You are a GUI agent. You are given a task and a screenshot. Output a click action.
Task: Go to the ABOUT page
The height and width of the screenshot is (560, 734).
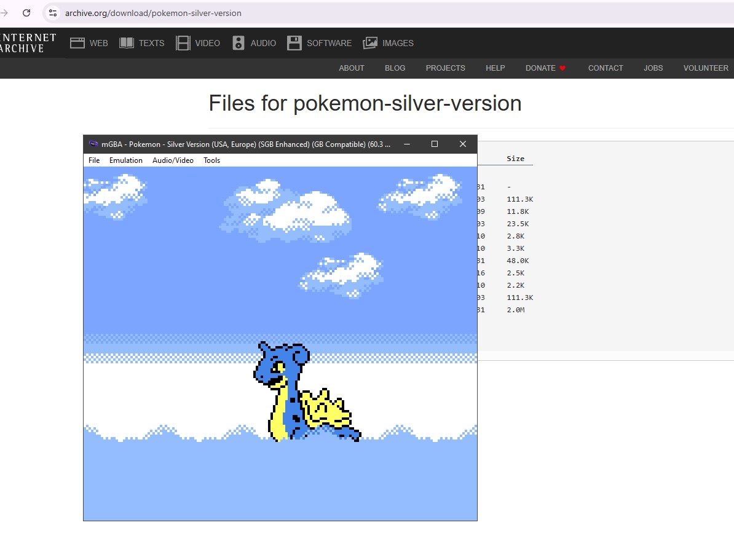pos(352,68)
